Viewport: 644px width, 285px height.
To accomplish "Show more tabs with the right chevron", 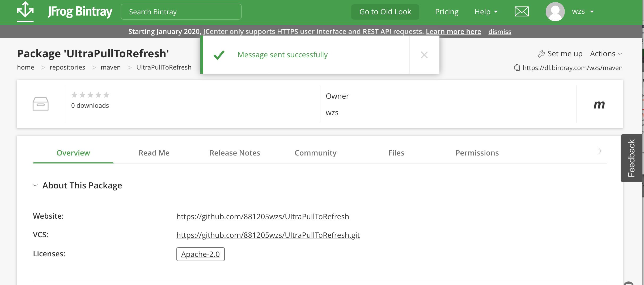I will click(600, 151).
